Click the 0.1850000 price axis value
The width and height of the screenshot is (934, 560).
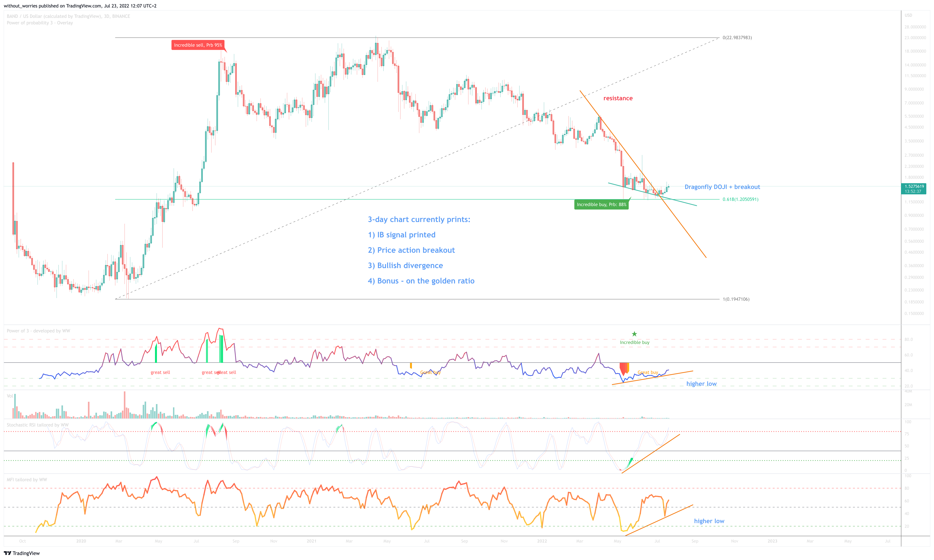914,302
